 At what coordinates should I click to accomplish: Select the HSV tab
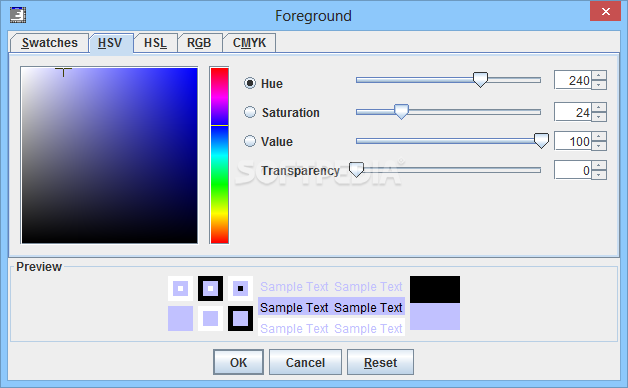(111, 43)
